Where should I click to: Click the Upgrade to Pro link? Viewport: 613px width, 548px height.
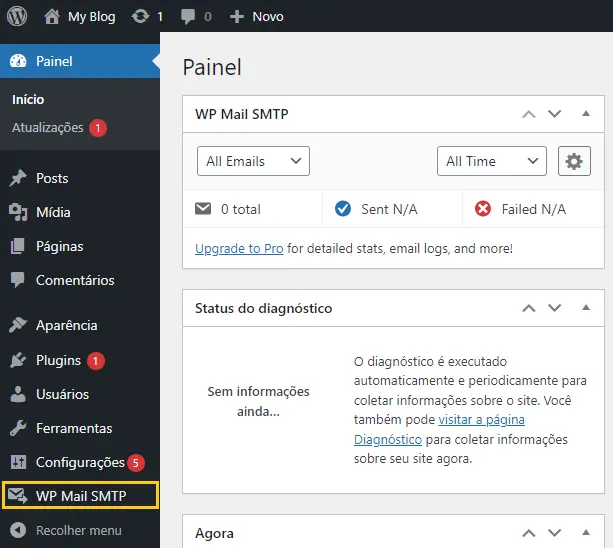pos(239,249)
